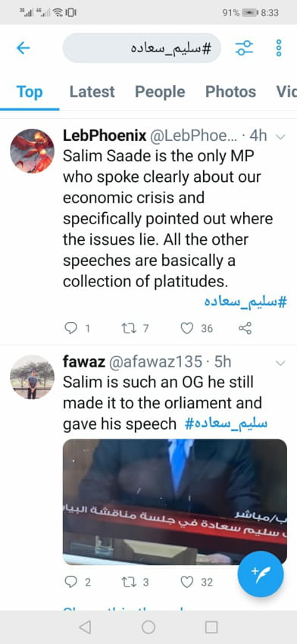The image size is (297, 644).
Task: Open search filters icon
Action: click(x=244, y=48)
